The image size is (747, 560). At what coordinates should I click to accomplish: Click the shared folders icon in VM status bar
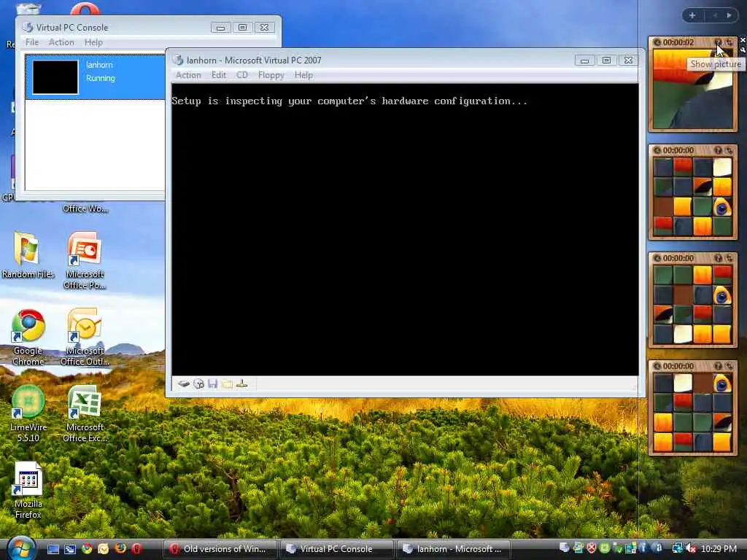click(228, 384)
